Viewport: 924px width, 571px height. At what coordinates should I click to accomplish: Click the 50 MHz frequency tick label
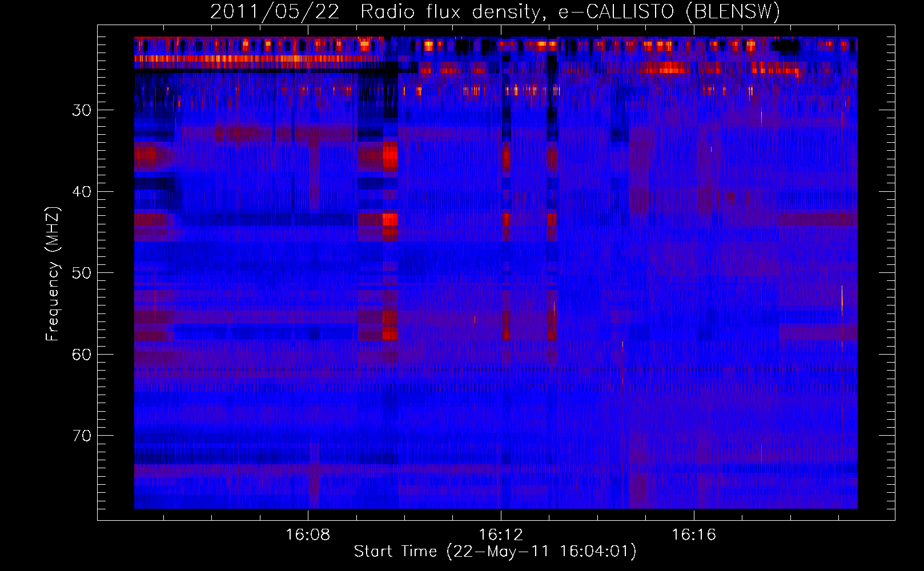pos(82,273)
